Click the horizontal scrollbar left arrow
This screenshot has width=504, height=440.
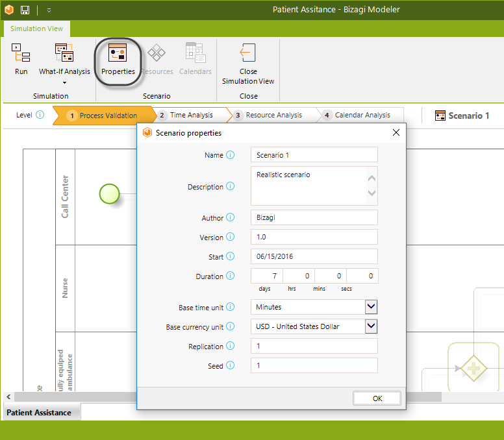8,397
